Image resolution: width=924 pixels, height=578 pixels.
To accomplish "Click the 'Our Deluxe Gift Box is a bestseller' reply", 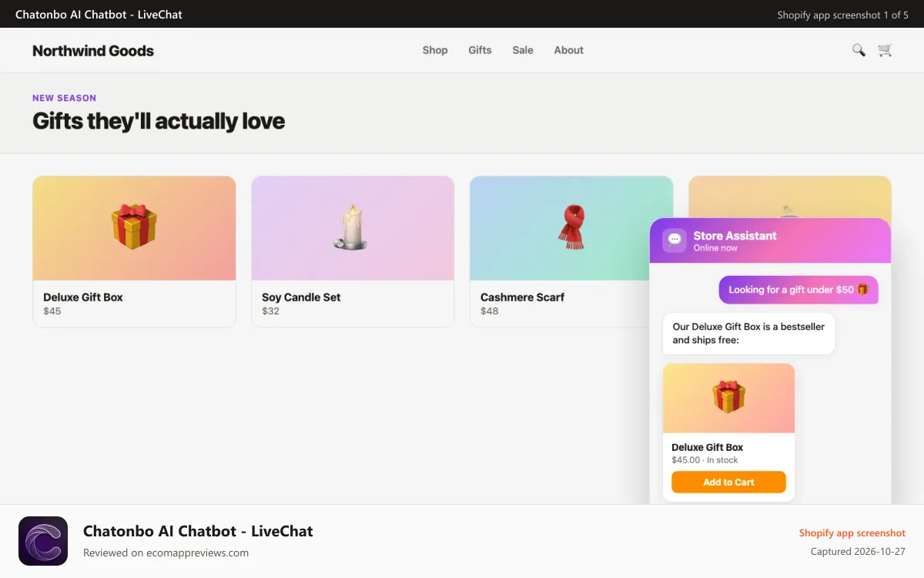I will (748, 333).
